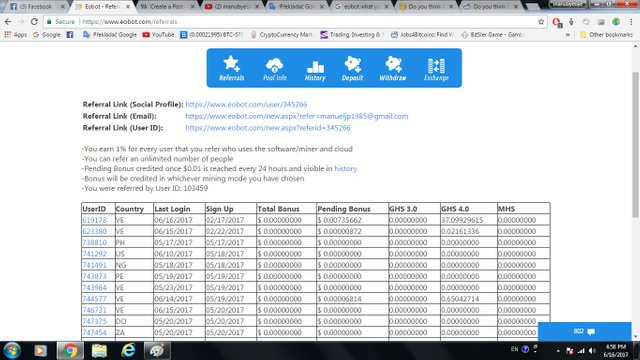Open Other bookmarks folder
This screenshot has height=360, width=640.
coord(606,35)
